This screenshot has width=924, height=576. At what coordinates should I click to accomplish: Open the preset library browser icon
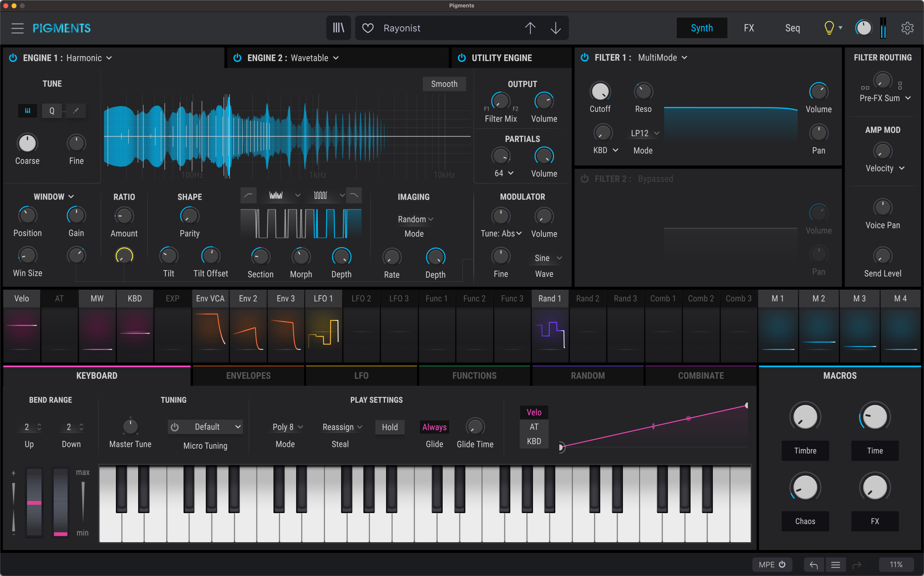[338, 28]
